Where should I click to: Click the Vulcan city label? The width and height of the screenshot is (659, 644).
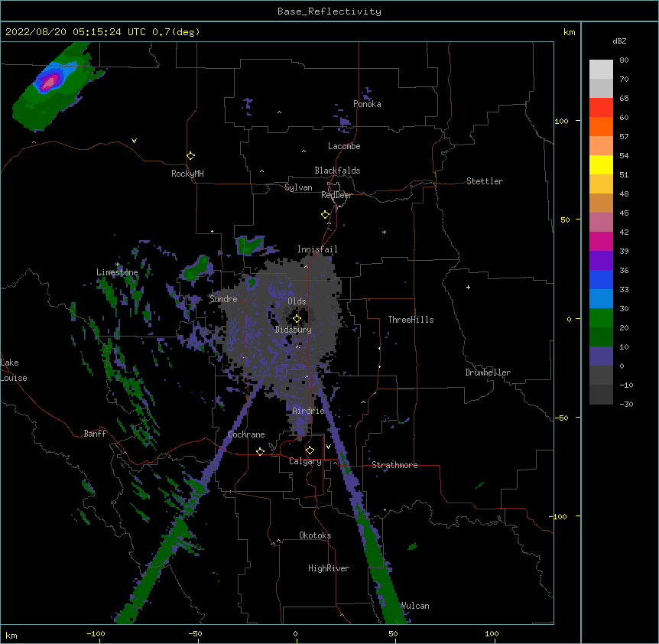click(x=415, y=606)
